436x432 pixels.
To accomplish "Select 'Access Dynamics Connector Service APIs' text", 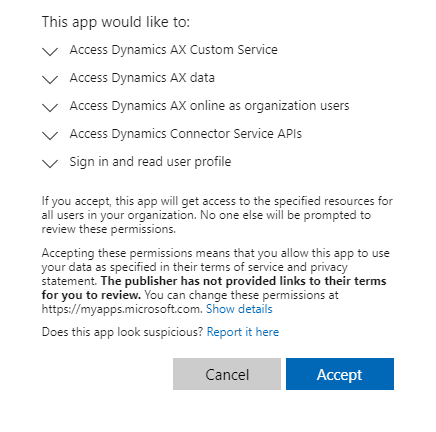I will (186, 134).
